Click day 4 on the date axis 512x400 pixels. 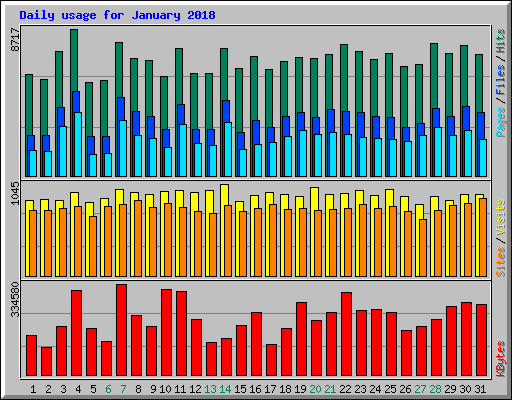[x=78, y=389]
